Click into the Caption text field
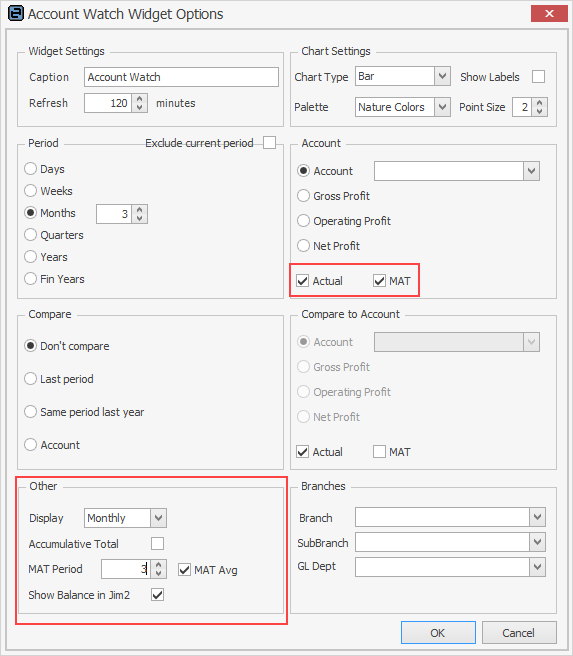The width and height of the screenshot is (573, 656). click(181, 77)
